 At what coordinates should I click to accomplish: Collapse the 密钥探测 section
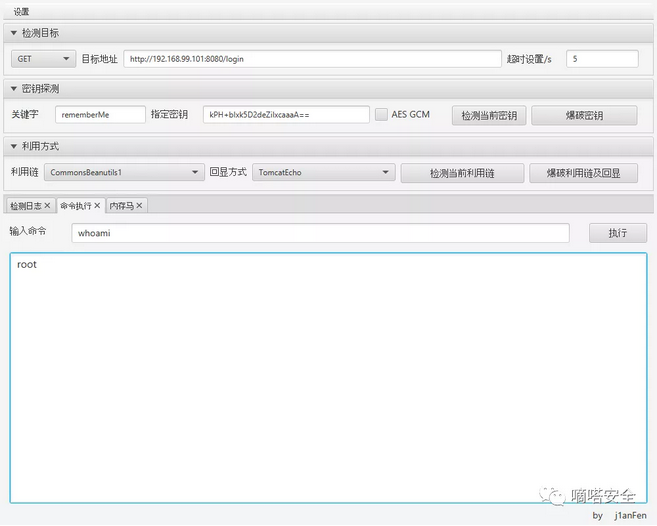(x=13, y=89)
